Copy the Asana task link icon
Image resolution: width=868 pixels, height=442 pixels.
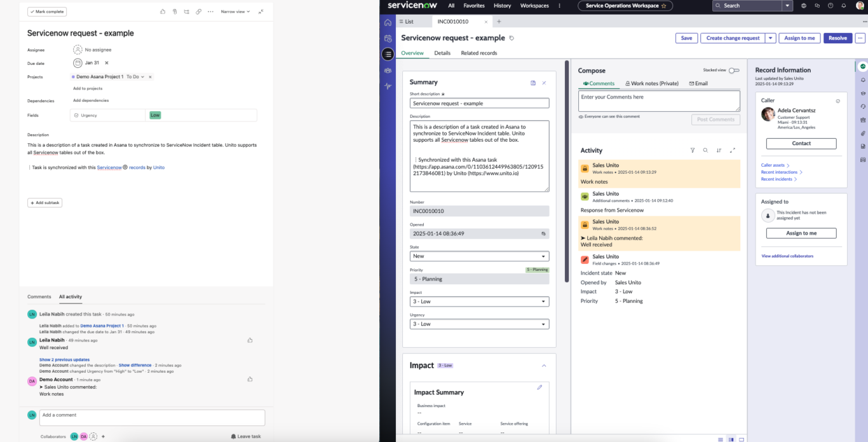pyautogui.click(x=198, y=11)
